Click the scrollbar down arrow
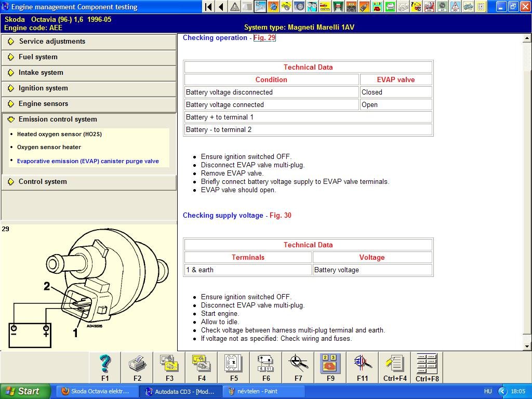This screenshot has height=399, width=532. [x=527, y=347]
